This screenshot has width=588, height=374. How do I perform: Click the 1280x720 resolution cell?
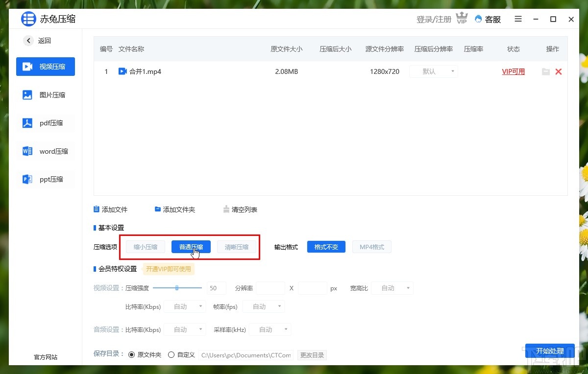point(385,71)
